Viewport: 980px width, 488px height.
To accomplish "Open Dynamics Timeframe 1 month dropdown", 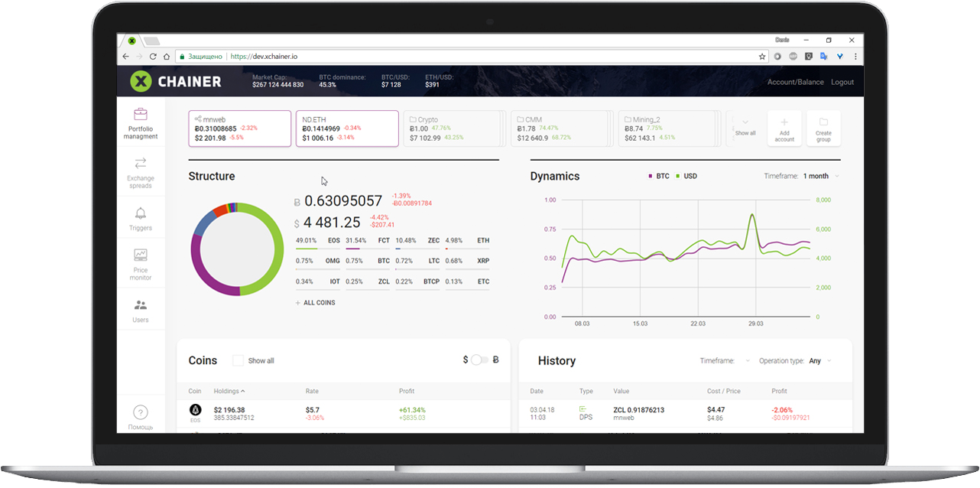I will (x=820, y=176).
